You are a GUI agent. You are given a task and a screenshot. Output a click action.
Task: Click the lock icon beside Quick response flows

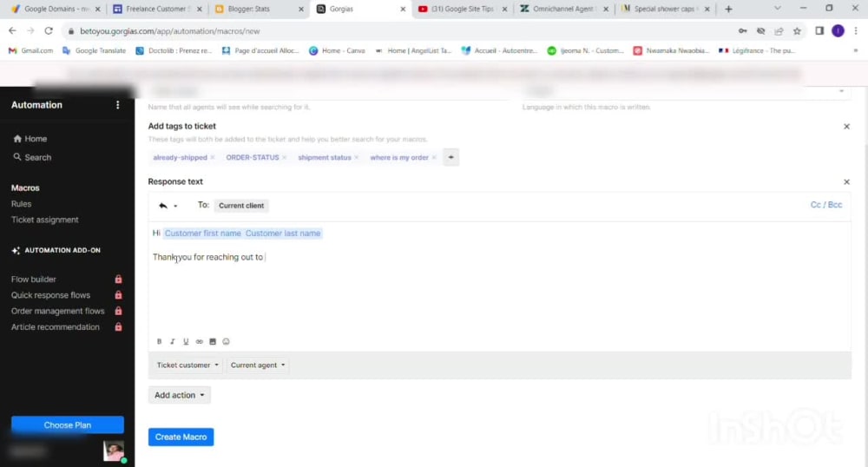pyautogui.click(x=118, y=295)
